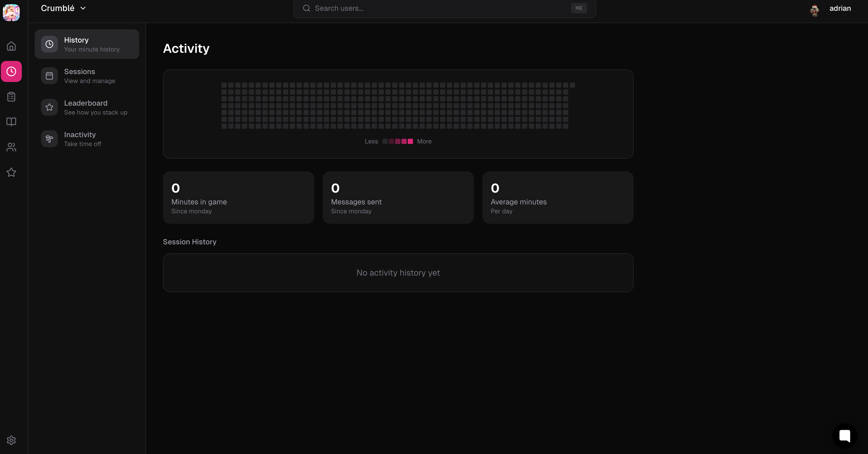Image resolution: width=868 pixels, height=454 pixels.
Task: Click the Minutes in game card
Action: (x=238, y=198)
